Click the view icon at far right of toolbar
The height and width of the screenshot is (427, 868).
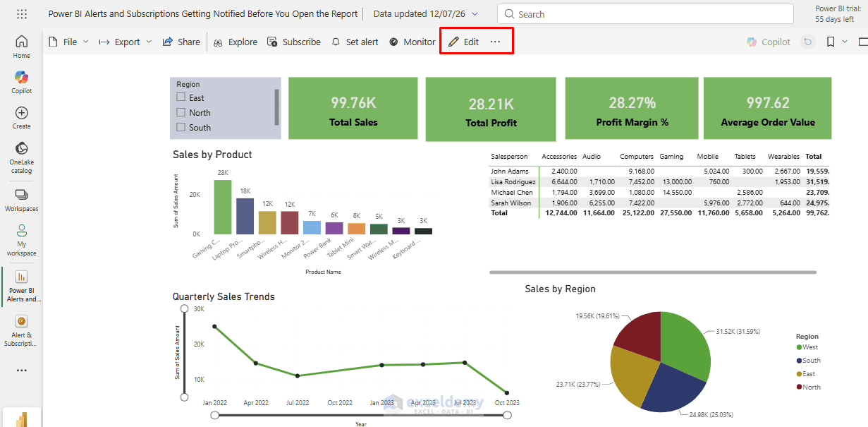[863, 42]
